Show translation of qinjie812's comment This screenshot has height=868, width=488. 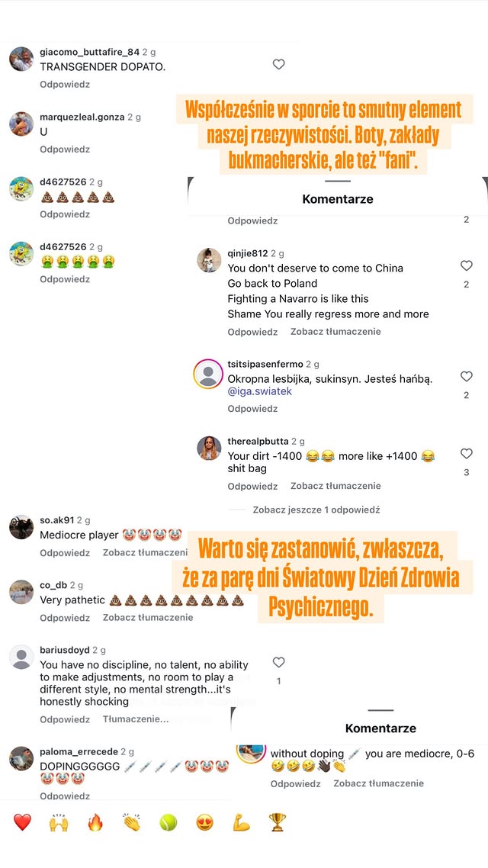coord(335,332)
